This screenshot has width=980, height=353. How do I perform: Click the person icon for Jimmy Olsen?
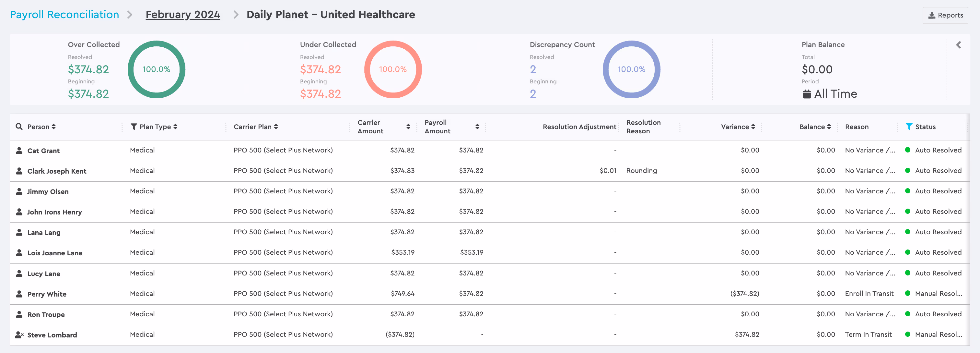pos(19,191)
